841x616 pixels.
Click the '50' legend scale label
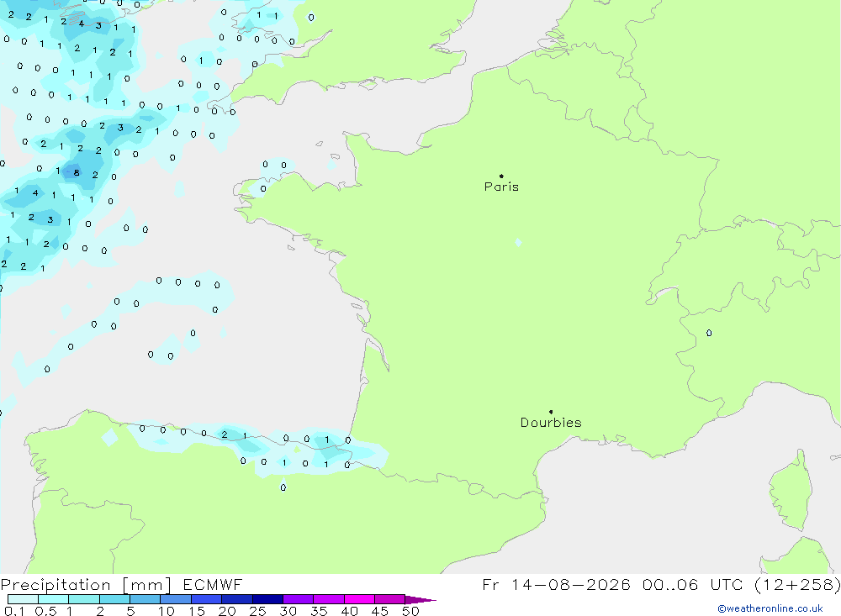click(410, 611)
